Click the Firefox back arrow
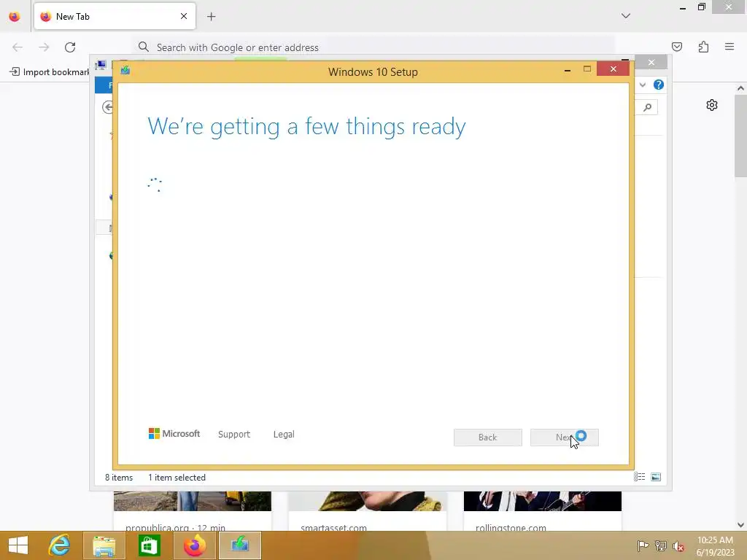Screen dimensions: 747x560 pyautogui.click(x=18, y=47)
